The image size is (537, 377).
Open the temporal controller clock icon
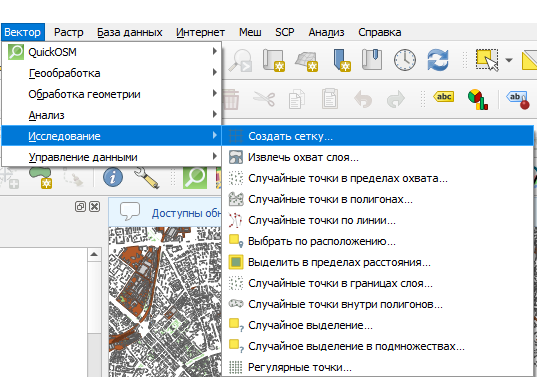(x=405, y=60)
